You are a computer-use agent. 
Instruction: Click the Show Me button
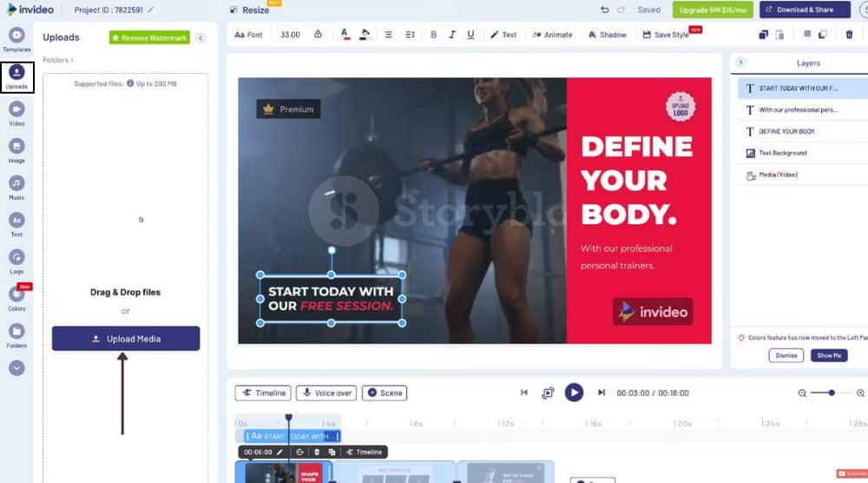829,355
